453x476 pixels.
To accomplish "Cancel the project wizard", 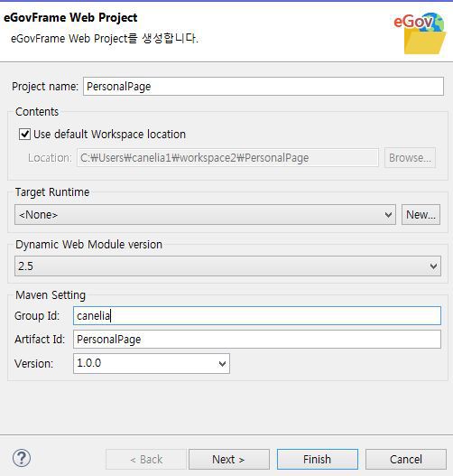I will 406,460.
